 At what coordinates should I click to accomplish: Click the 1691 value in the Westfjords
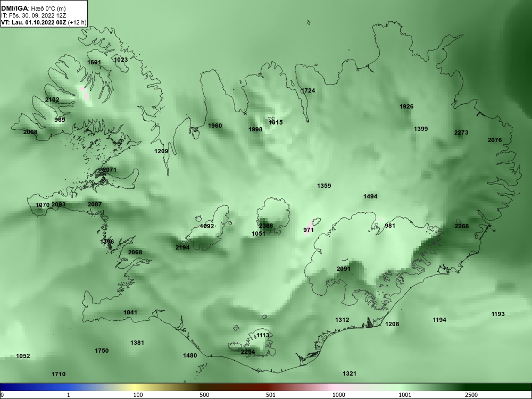[94, 62]
